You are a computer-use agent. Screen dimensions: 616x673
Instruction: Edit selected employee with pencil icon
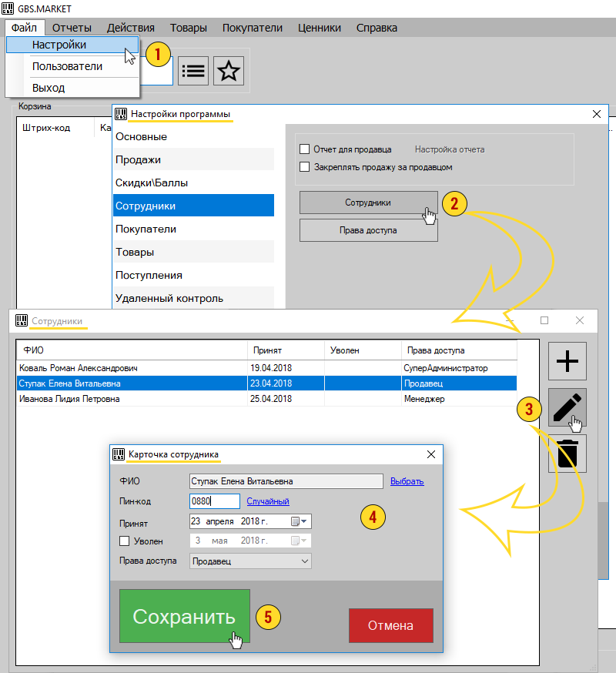tap(567, 407)
